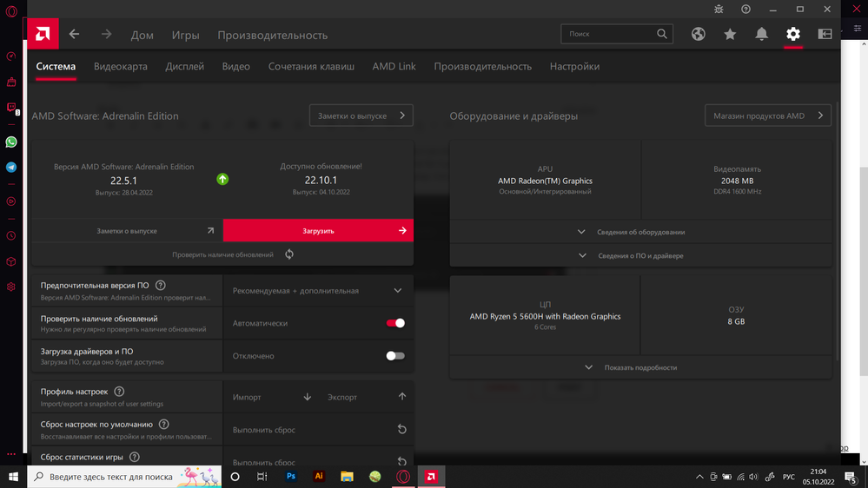Show help for Предпочтительная версия ПО
The width and height of the screenshot is (868, 488).
[x=161, y=286]
